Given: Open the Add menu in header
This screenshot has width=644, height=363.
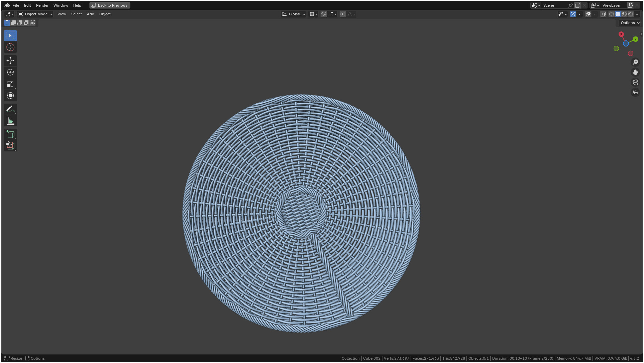Looking at the screenshot, I should pos(90,14).
